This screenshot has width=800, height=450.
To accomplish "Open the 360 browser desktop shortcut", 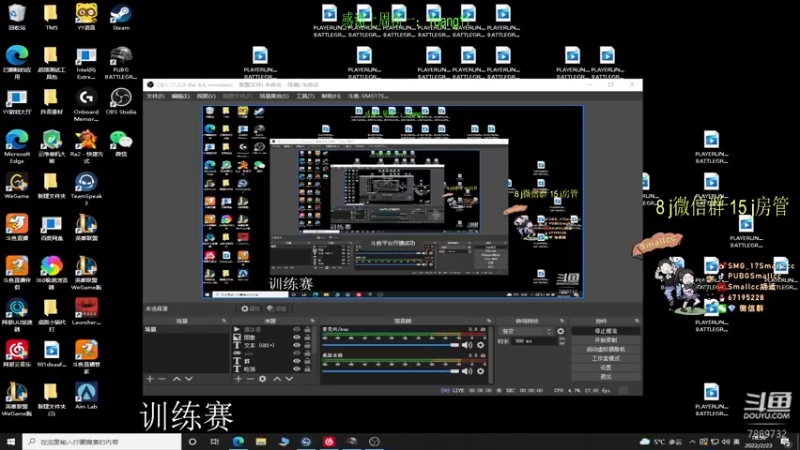I will click(52, 273).
